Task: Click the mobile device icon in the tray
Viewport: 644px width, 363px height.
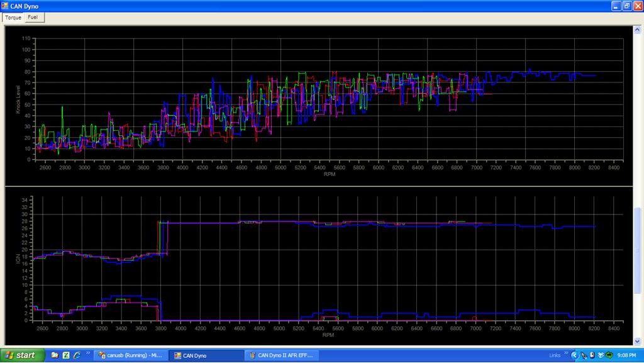Action: (x=593, y=355)
